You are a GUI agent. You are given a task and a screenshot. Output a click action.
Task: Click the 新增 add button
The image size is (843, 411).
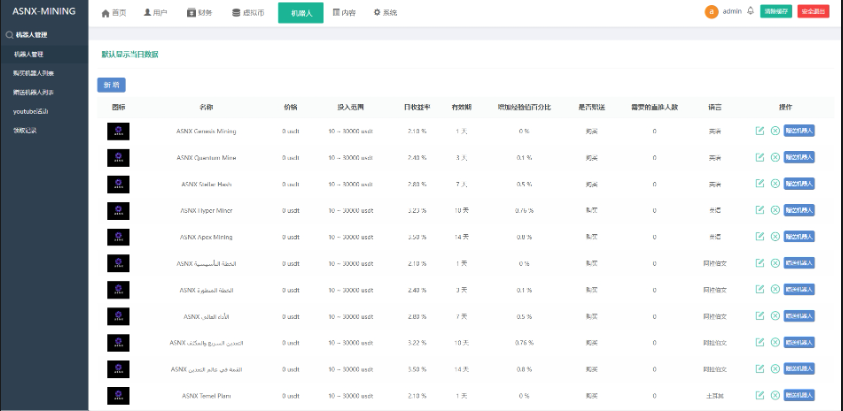tap(111, 85)
